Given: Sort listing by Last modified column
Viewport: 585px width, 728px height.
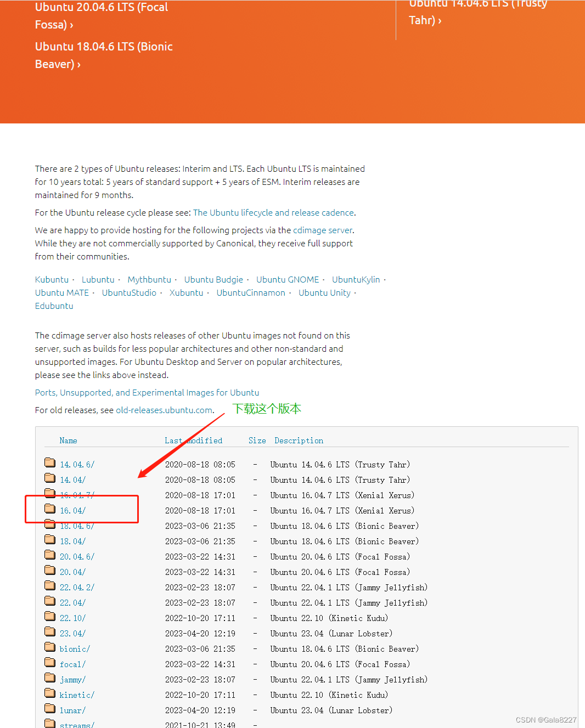Looking at the screenshot, I should pyautogui.click(x=193, y=441).
